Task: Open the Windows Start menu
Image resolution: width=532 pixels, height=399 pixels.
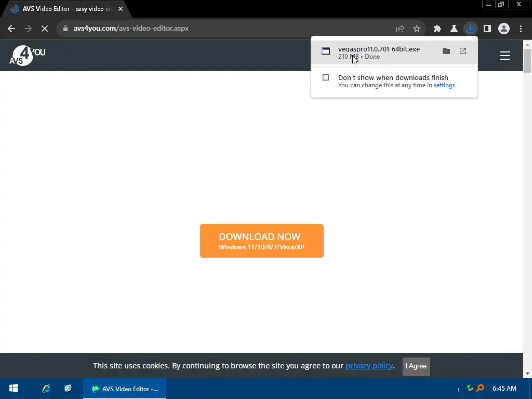Action: pos(13,389)
